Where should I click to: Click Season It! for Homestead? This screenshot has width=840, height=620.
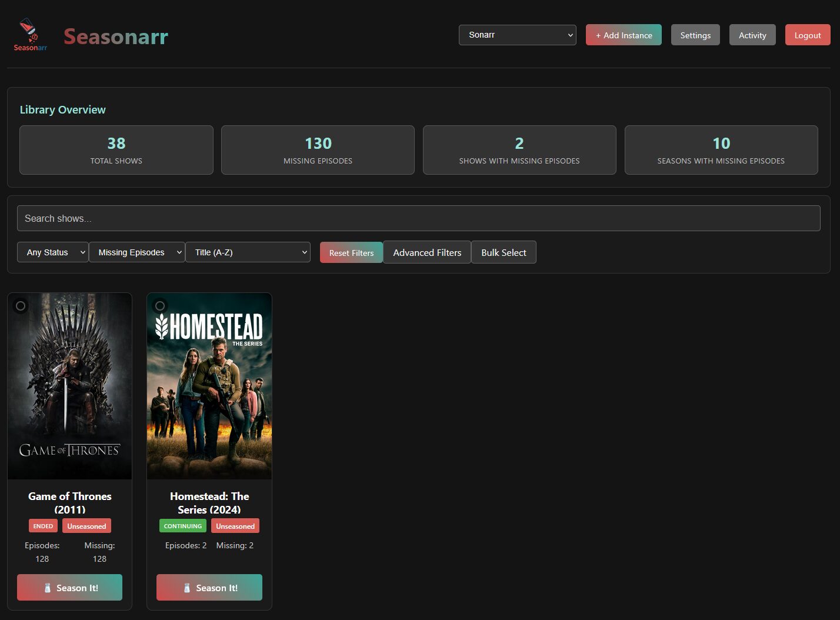coord(209,588)
